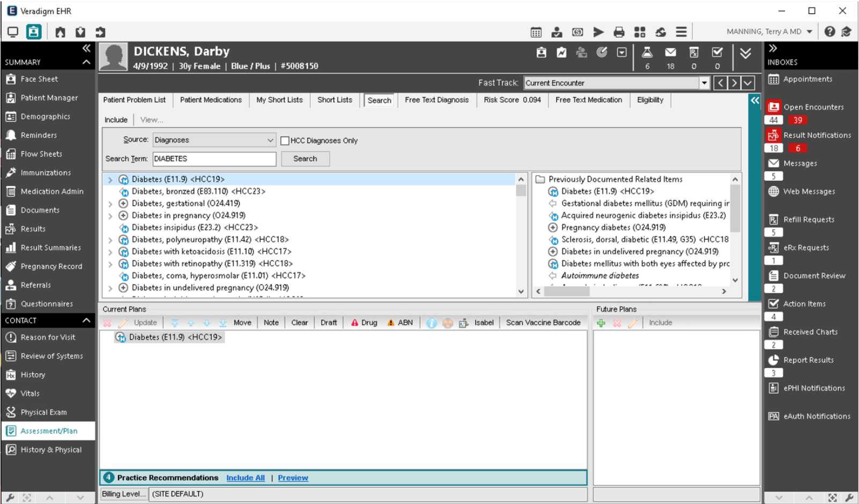Open the Immunizations section
859x504 pixels.
pos(45,173)
